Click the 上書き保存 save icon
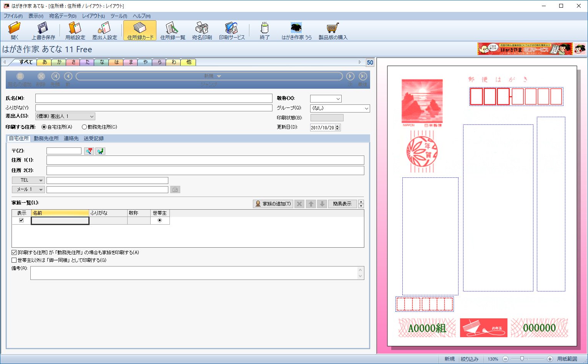This screenshot has width=588, height=364. tap(43, 28)
